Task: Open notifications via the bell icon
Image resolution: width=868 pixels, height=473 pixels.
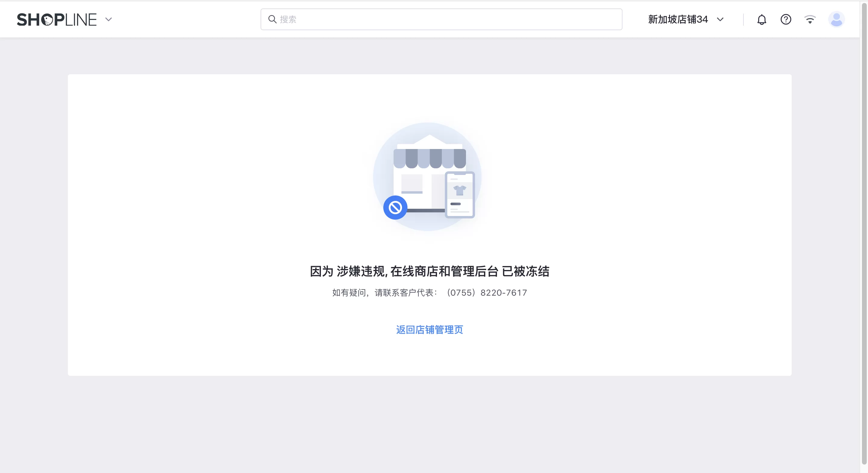Action: pyautogui.click(x=762, y=19)
